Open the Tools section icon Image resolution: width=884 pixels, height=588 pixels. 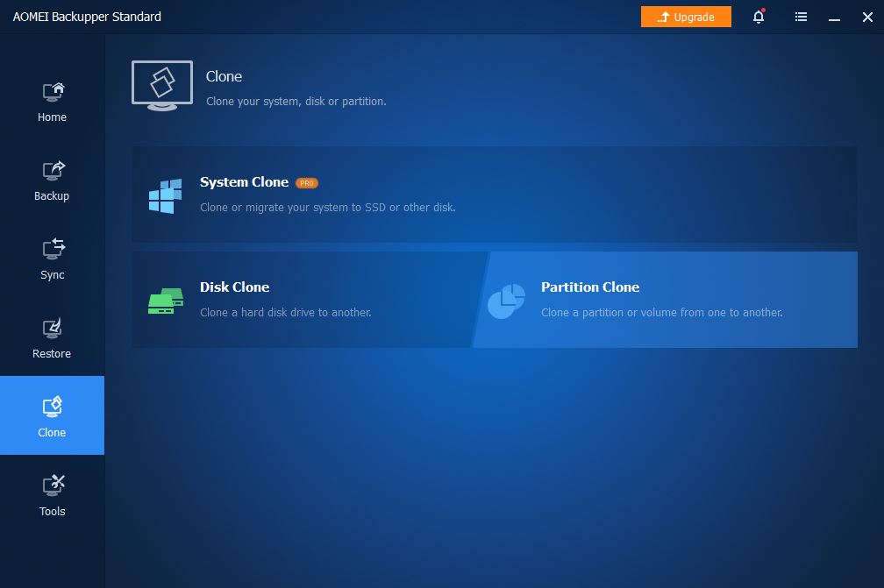pos(53,485)
